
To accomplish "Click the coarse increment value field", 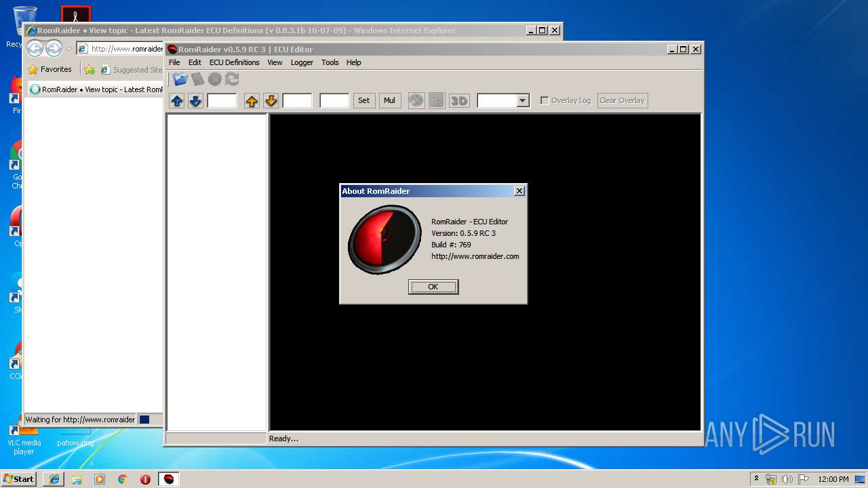I will point(297,101).
